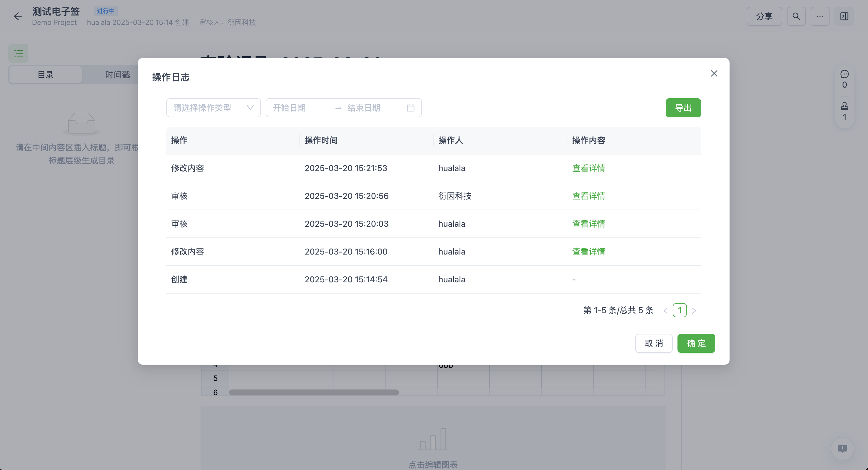Toggle the right sidebar panel icon
The image size is (868, 470).
coord(844,16)
